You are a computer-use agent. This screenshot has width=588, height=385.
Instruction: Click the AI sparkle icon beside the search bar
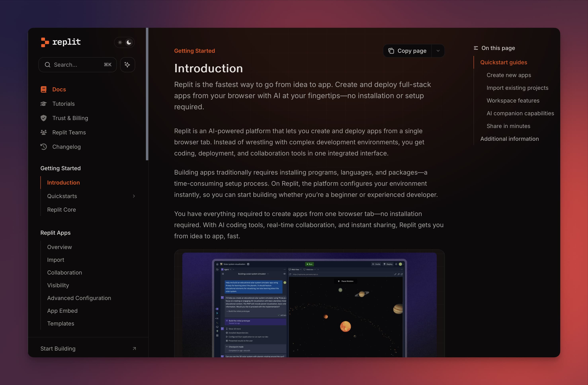[127, 65]
